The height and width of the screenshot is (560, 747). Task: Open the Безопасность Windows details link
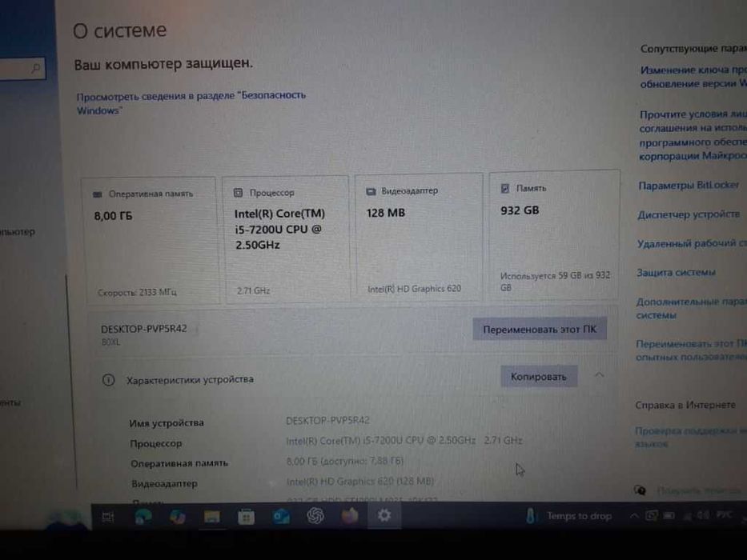[191, 103]
